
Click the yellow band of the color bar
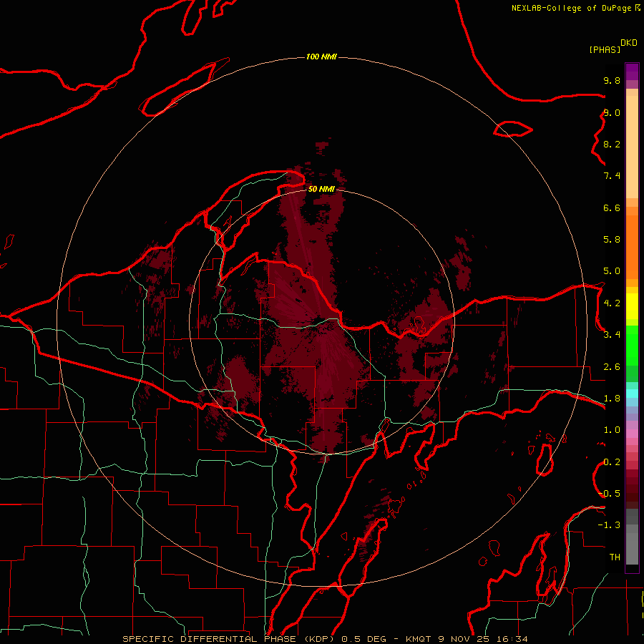click(632, 306)
